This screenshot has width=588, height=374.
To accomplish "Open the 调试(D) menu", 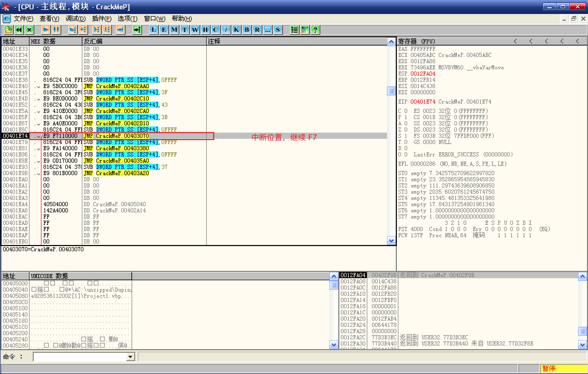I will click(x=75, y=19).
